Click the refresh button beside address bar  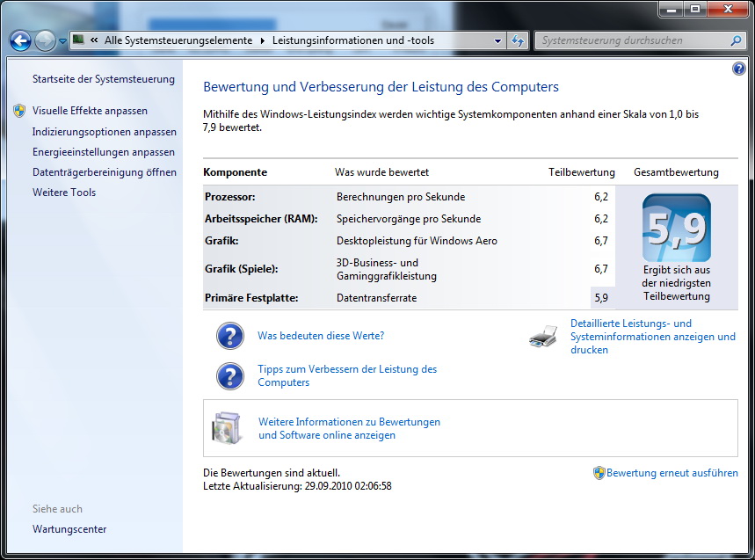[x=518, y=40]
